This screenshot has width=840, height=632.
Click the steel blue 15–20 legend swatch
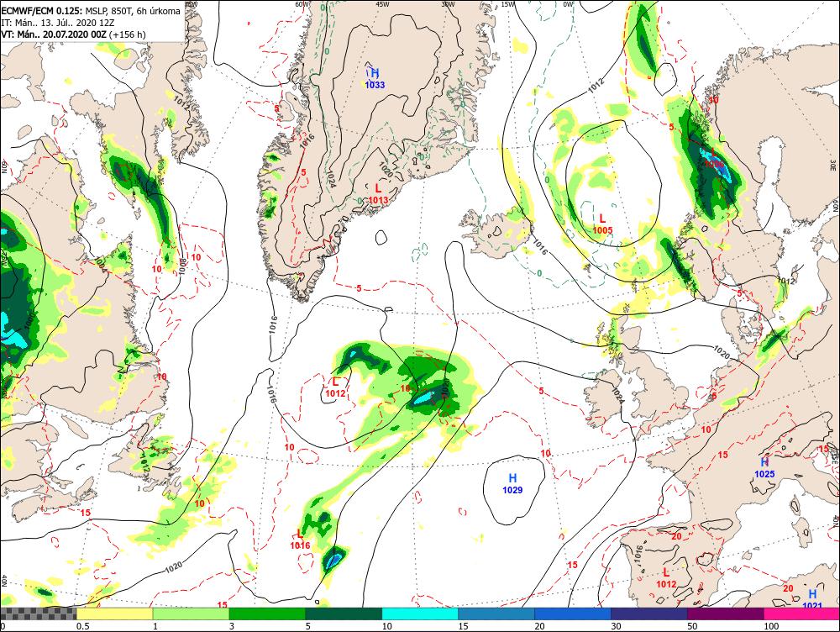(496, 614)
